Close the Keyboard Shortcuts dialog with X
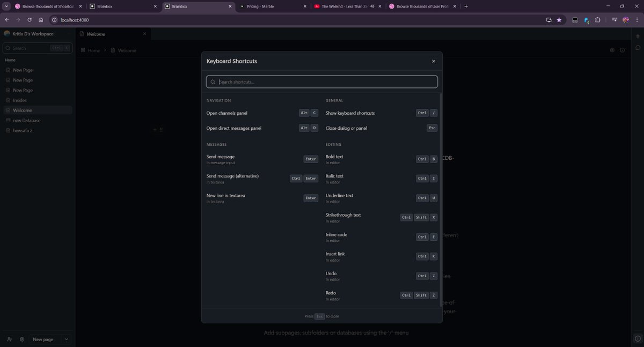 click(x=434, y=61)
